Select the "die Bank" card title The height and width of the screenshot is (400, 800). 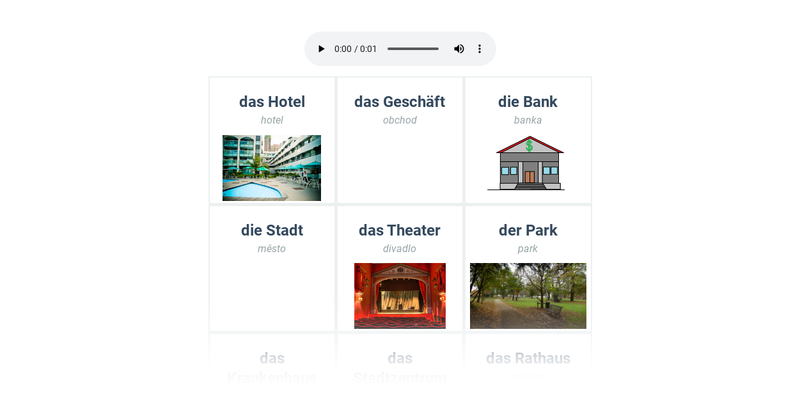[x=528, y=102]
